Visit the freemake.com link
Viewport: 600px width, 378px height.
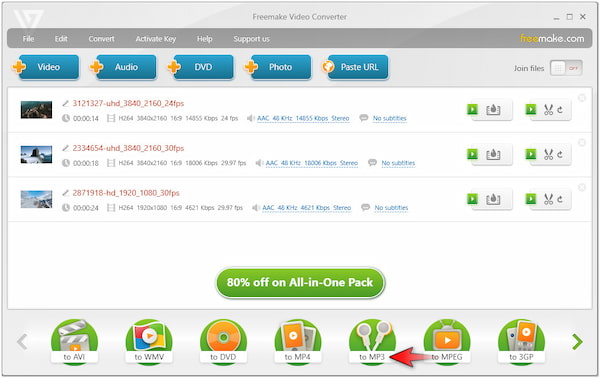552,38
